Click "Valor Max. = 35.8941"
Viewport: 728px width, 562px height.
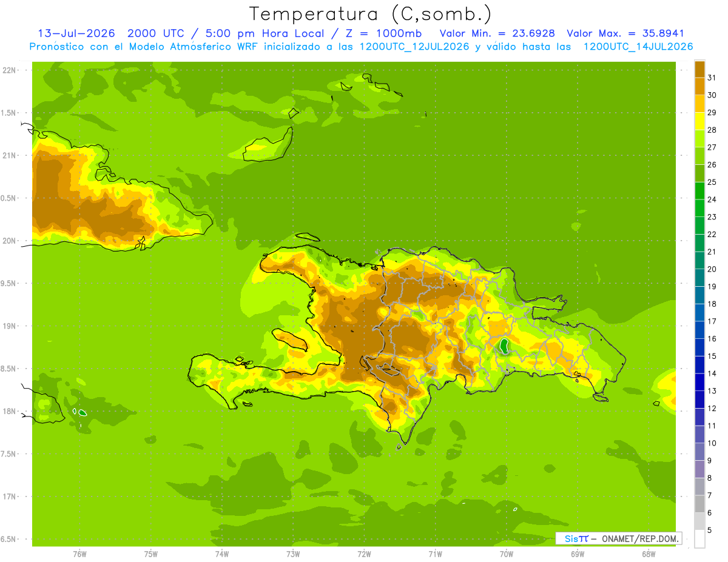pyautogui.click(x=625, y=33)
